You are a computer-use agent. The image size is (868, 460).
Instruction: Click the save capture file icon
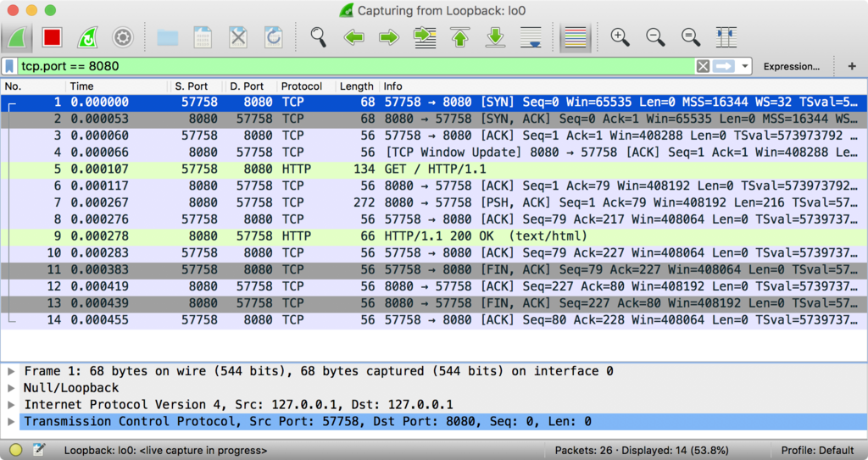click(203, 37)
